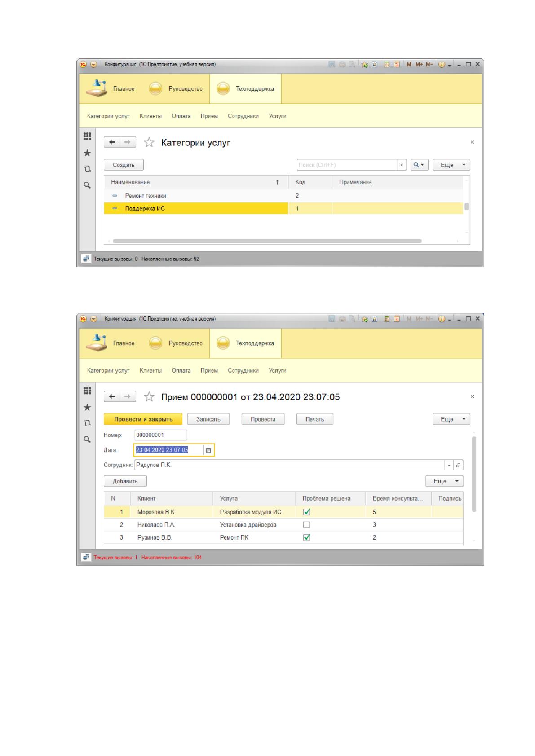
Task: Open calendar picker next to Дата field
Action: (208, 450)
